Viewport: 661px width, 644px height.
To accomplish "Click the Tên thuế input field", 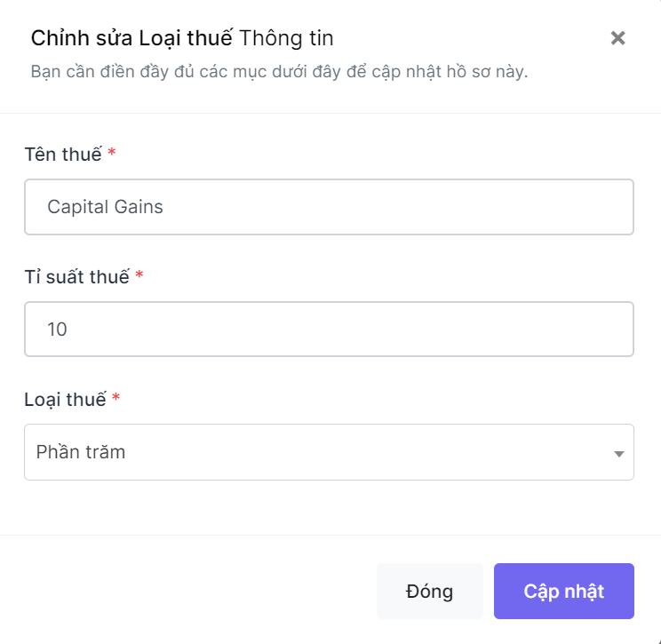I will [329, 207].
